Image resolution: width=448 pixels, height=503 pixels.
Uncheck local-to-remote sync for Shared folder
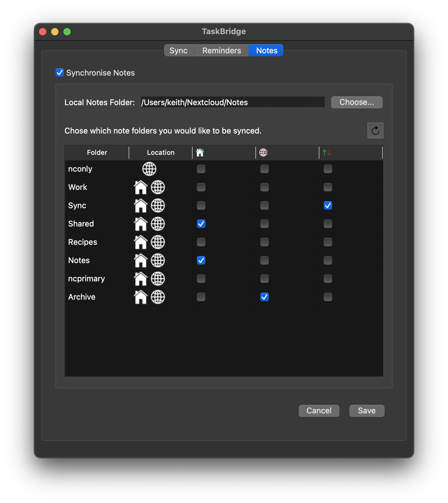point(201,224)
